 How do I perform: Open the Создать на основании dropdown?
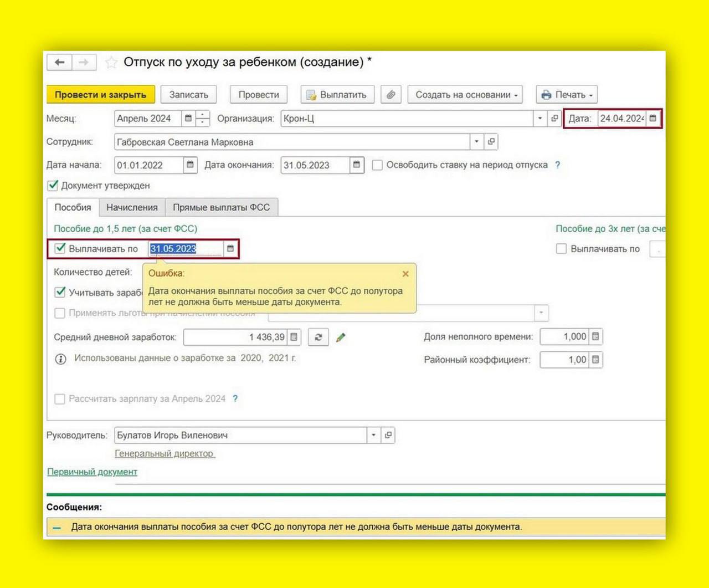[x=465, y=95]
